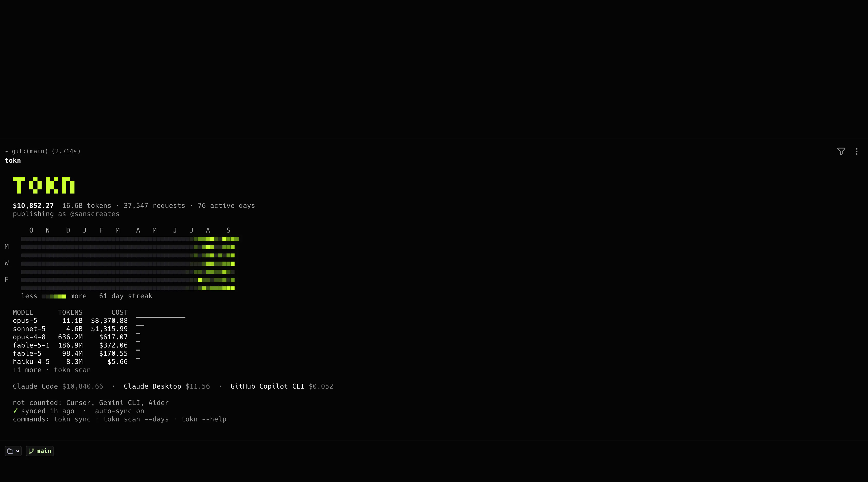Select the opus-4-8 cost $617.07
This screenshot has width=868, height=482.
point(114,337)
